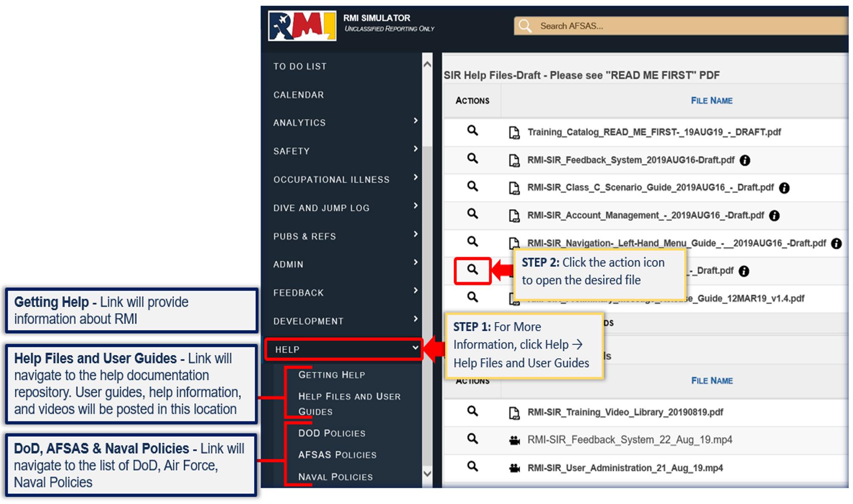This screenshot has width=853, height=504.
Task: Click magnifier action for User_Administration_21_Aug_19.mp4
Action: tap(473, 466)
